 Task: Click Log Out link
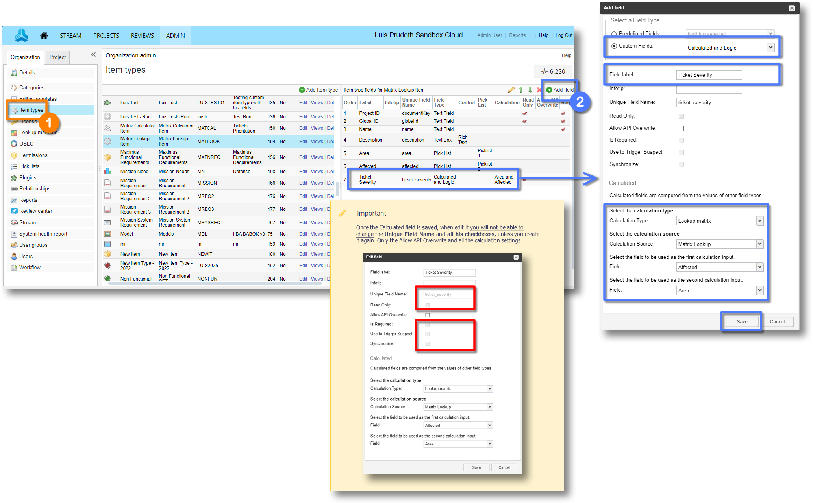(564, 35)
